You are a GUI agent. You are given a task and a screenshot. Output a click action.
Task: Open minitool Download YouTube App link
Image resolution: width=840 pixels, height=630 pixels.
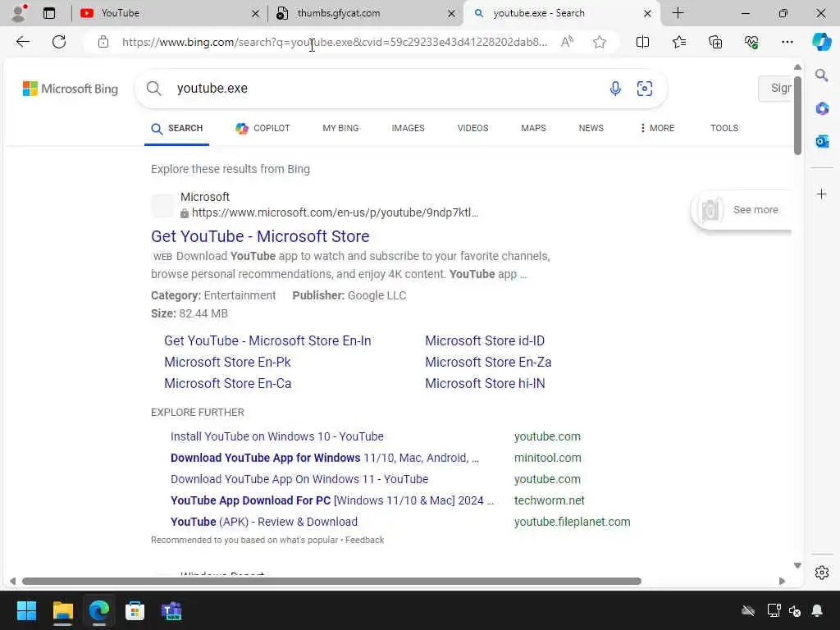click(325, 458)
